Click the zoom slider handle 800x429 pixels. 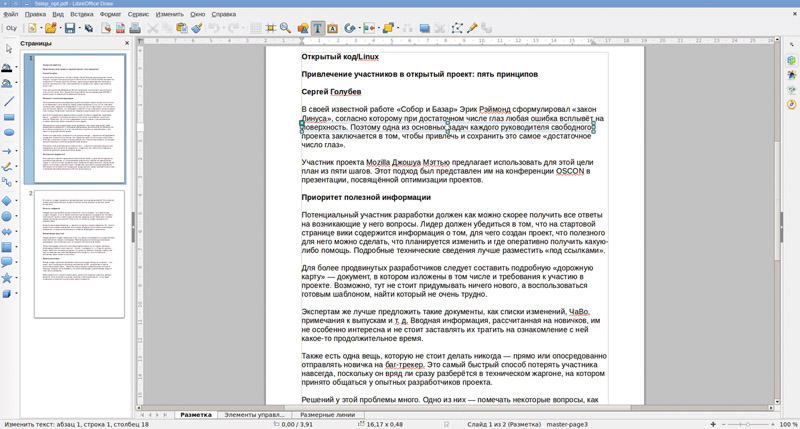747,424
